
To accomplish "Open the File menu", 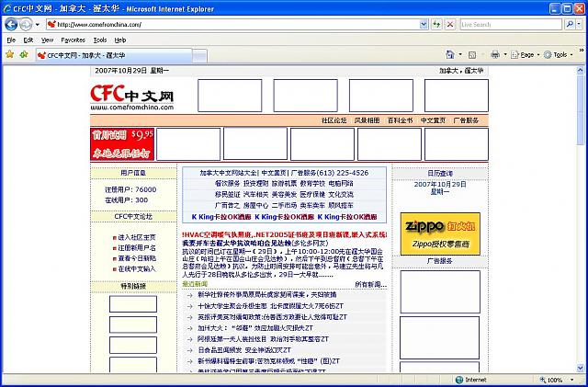I will coord(11,40).
